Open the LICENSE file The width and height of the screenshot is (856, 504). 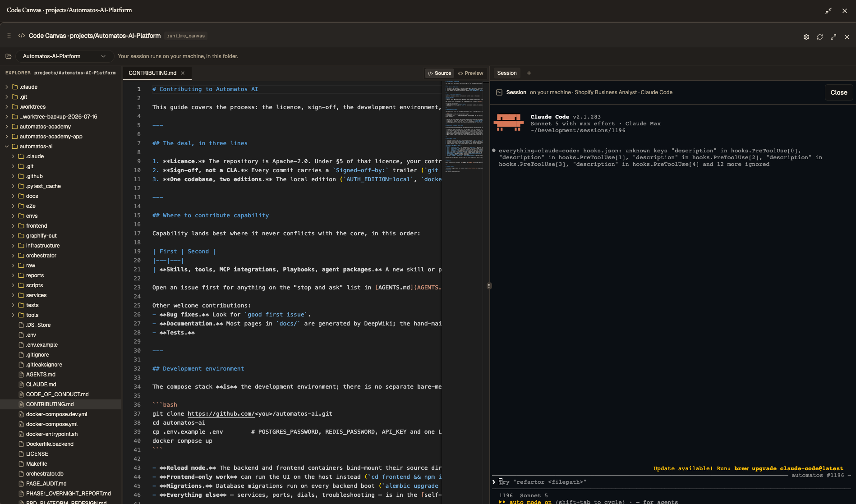61,454
